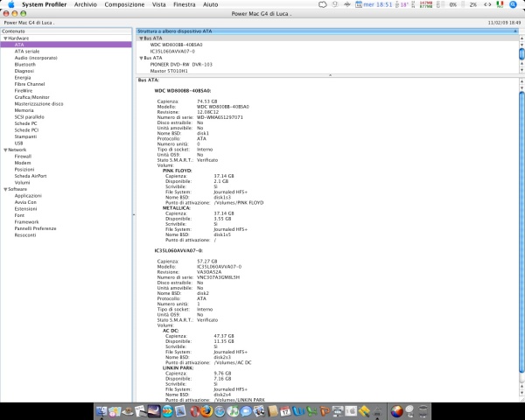Viewport: 525px width, 420px height.
Task: Open iTunes from the Dock
Action: [x=233, y=411]
